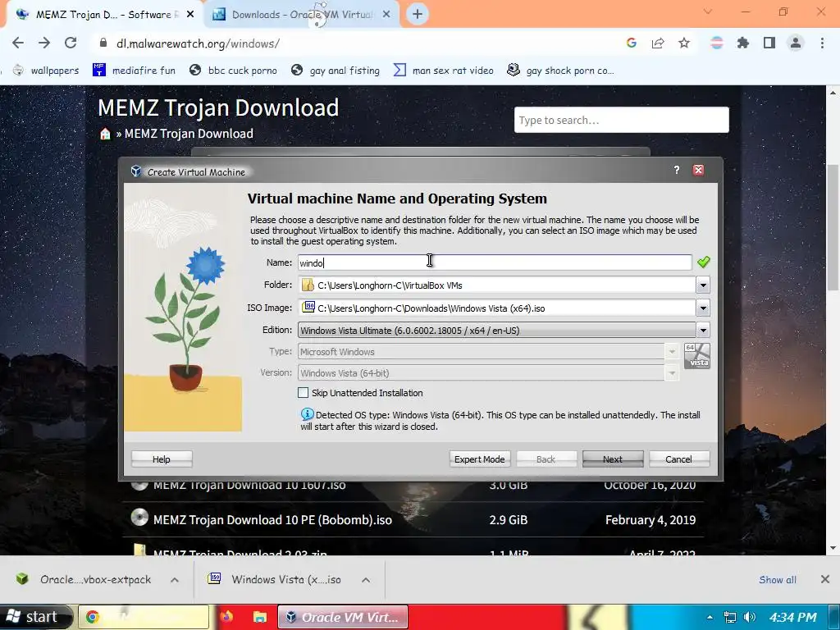Click the info icon beside Detected OS type
The height and width of the screenshot is (630, 840).
307,414
